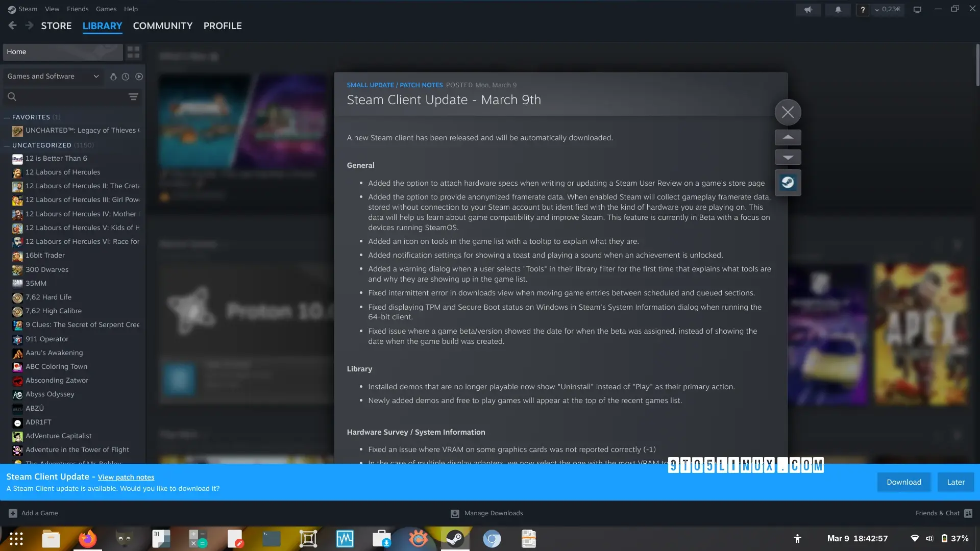Switch to the grid collections view icon
The width and height of the screenshot is (980, 551).
(x=133, y=52)
